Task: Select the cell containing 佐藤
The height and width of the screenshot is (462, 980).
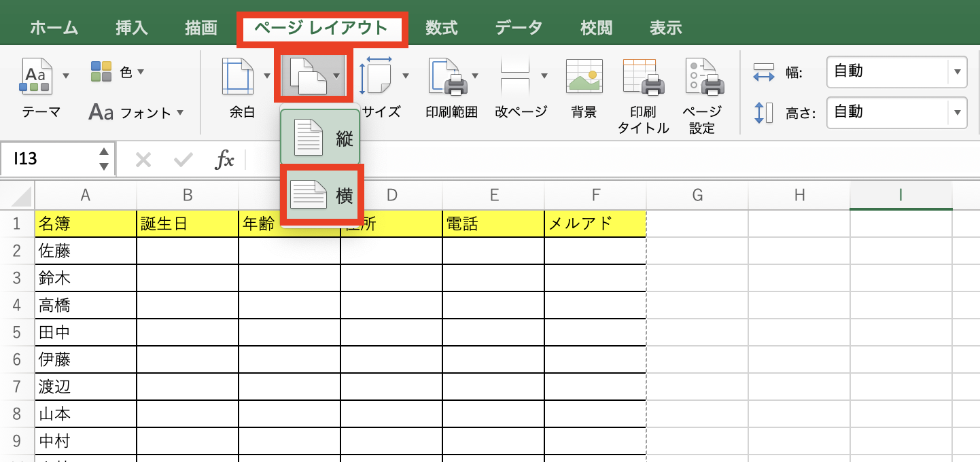Action: 85,250
